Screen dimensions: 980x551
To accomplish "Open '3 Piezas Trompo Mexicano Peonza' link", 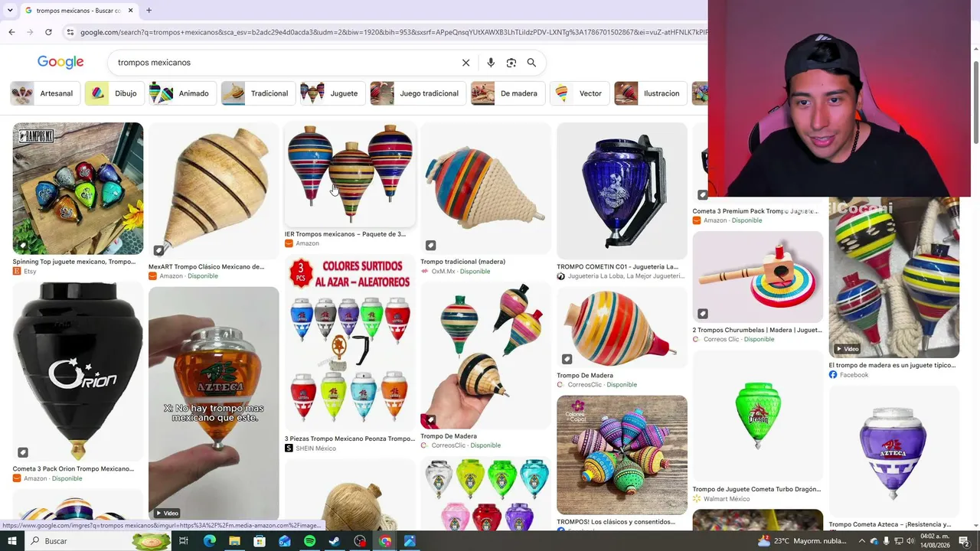I will [350, 439].
